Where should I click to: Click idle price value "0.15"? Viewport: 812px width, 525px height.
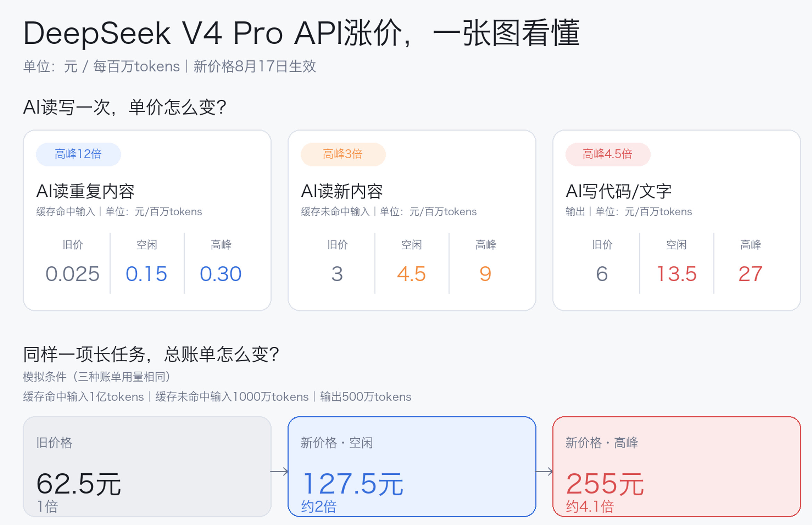coord(146,274)
